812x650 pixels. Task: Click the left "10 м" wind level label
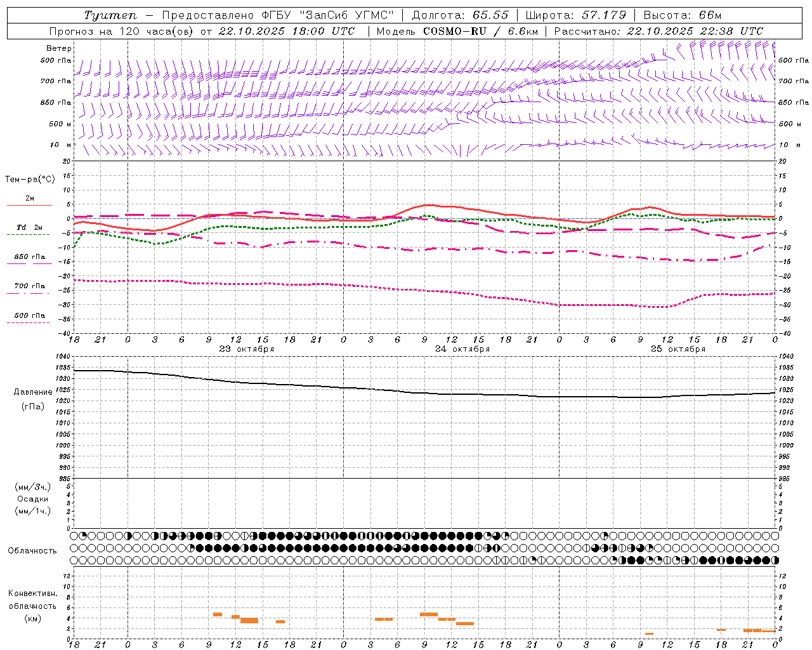point(60,145)
